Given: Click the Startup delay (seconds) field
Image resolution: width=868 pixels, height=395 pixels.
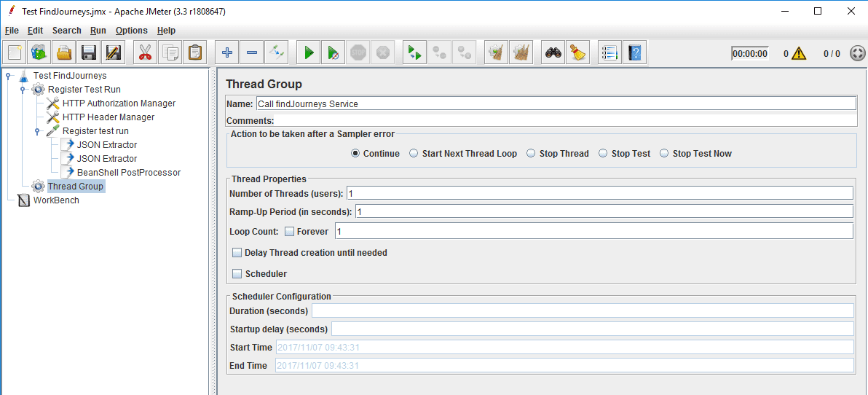Looking at the screenshot, I should (592, 329).
